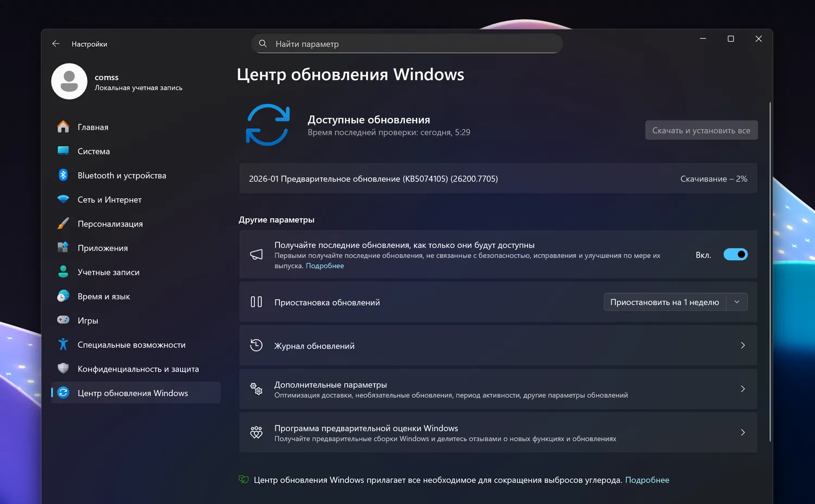Click the green leaf carbon icon
This screenshot has width=815, height=504.
pos(243,480)
